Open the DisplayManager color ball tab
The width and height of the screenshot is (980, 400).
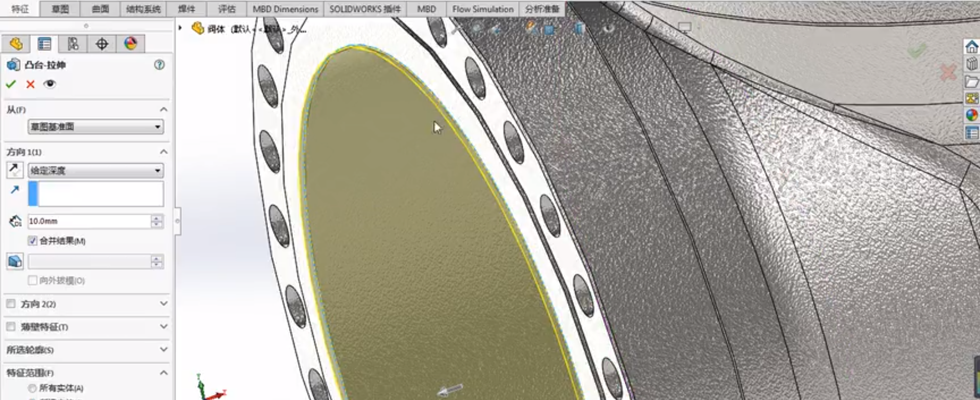(x=130, y=44)
